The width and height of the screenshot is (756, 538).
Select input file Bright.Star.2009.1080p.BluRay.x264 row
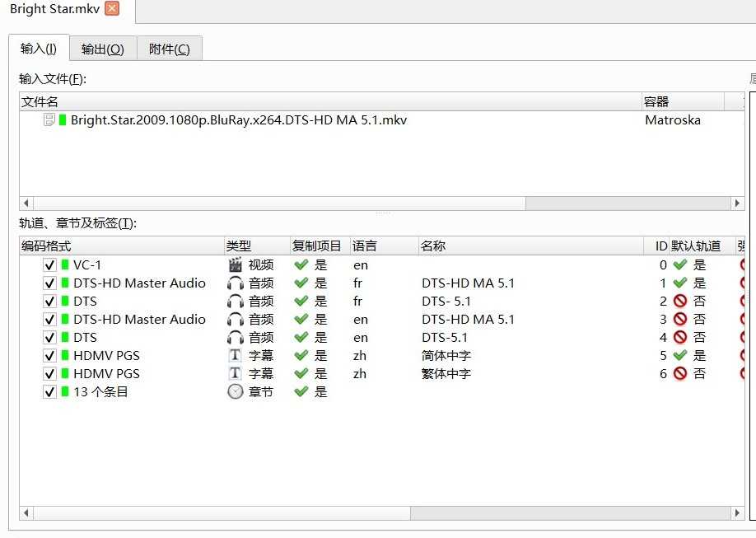point(382,120)
